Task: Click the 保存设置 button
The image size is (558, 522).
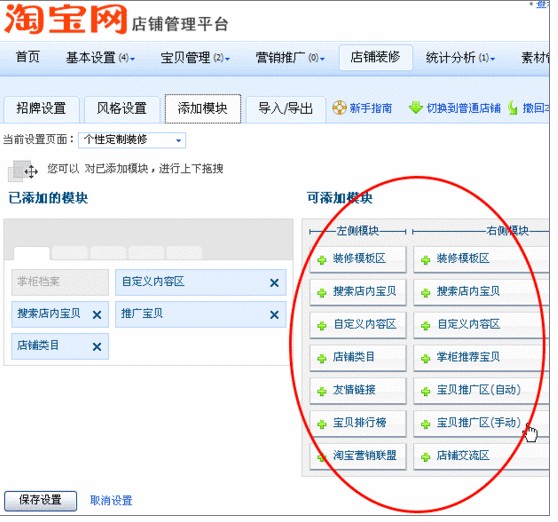Action: click(x=40, y=500)
